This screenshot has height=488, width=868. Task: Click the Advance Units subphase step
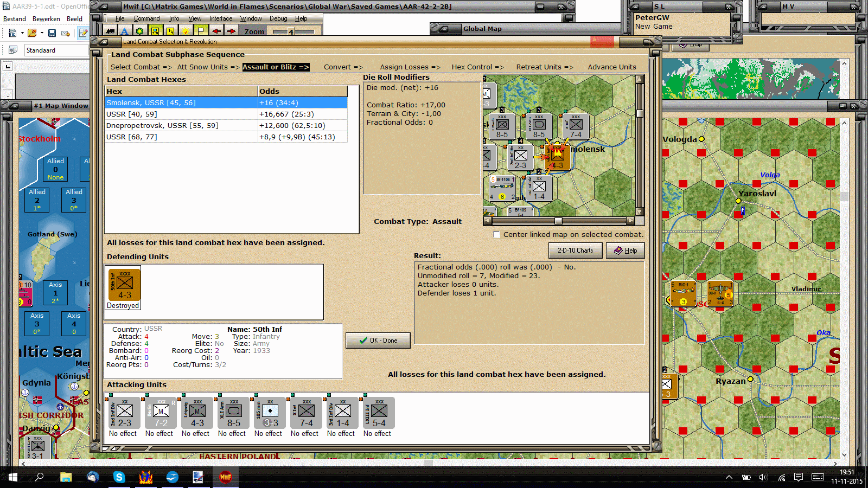[x=612, y=67]
